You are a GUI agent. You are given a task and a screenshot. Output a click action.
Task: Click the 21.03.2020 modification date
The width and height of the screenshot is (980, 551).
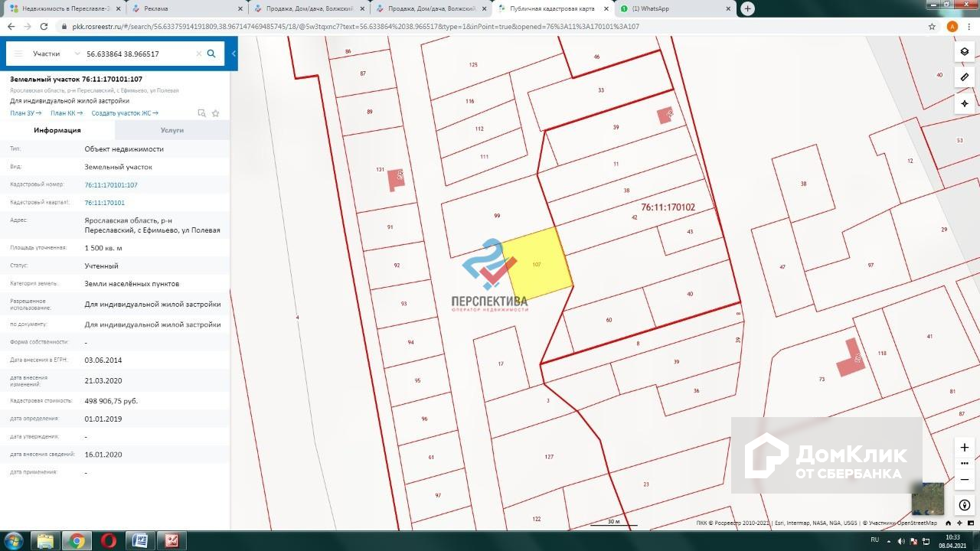point(103,380)
